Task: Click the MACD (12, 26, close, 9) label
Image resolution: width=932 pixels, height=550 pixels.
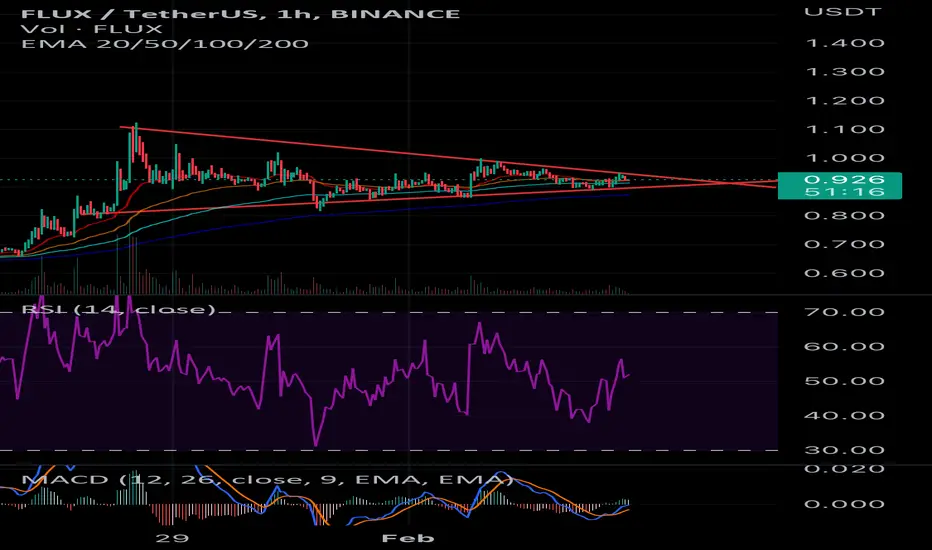Action: (x=267, y=480)
